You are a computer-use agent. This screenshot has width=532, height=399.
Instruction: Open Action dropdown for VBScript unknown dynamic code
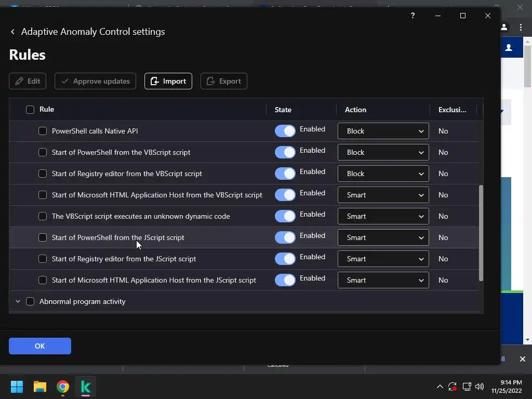383,216
